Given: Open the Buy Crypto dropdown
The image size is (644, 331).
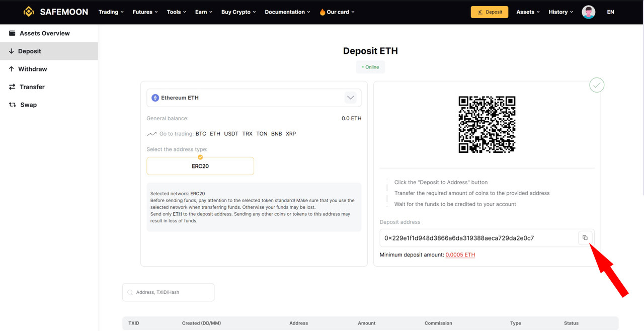Looking at the screenshot, I should (x=238, y=12).
